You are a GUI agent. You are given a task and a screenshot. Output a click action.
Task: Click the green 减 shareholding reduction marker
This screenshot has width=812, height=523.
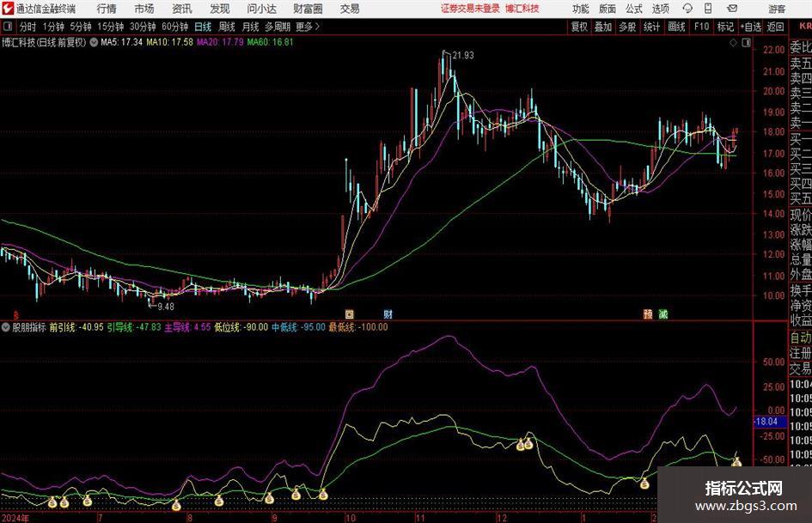[x=663, y=314]
